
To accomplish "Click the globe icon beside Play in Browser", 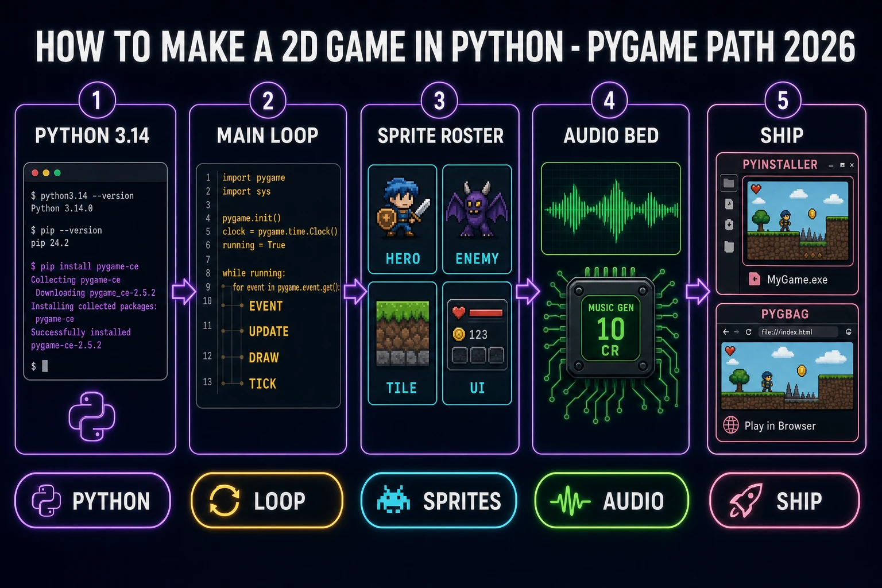I will [731, 425].
